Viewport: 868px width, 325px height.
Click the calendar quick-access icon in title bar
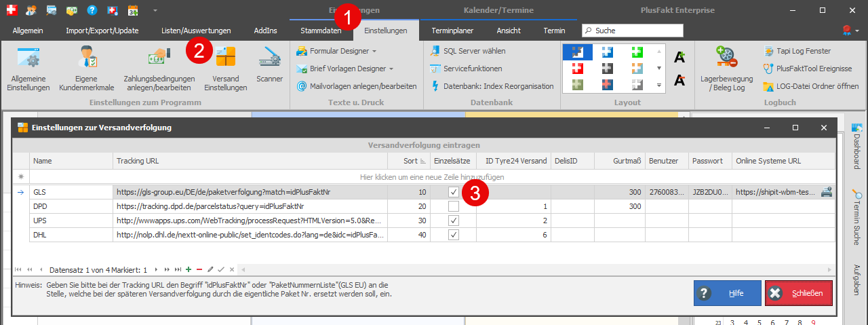click(133, 11)
